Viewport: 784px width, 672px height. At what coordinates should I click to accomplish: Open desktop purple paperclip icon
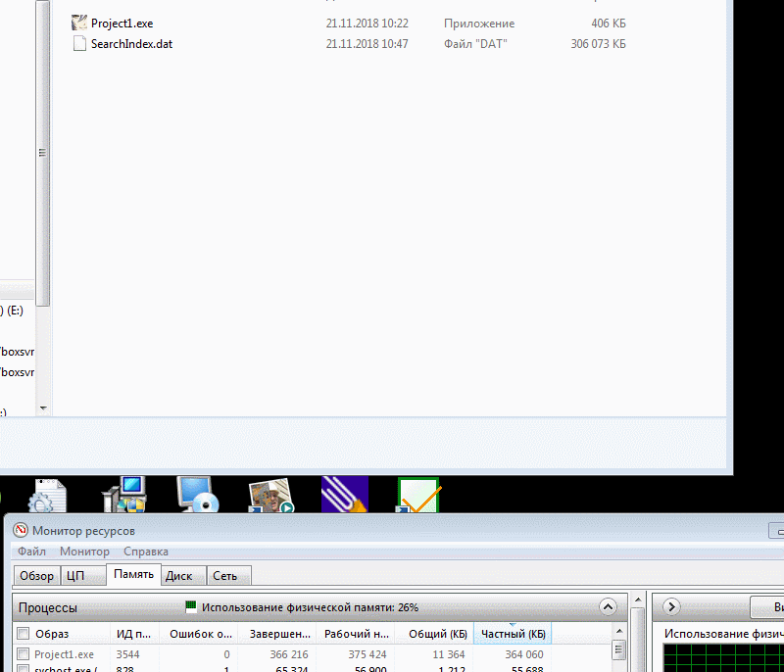345,495
